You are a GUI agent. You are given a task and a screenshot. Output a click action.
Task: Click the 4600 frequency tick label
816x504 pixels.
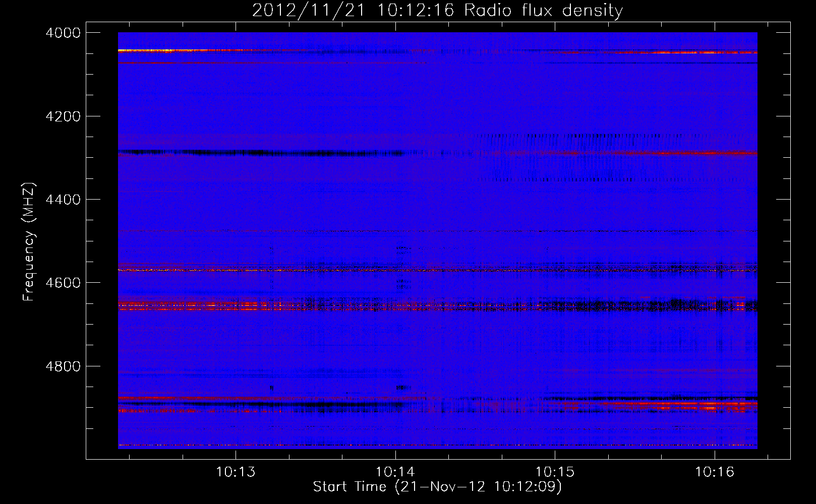pyautogui.click(x=63, y=283)
